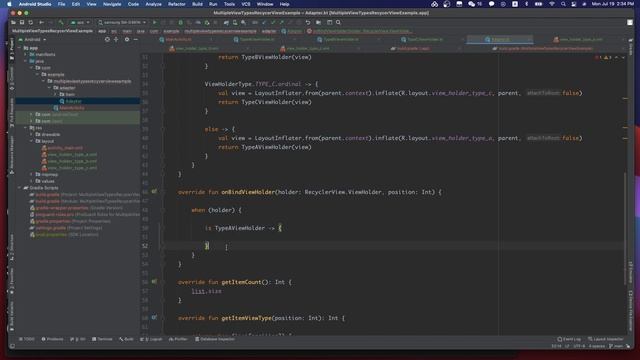Collapse java folder arrow
640x360 pixels.
(x=26, y=61)
